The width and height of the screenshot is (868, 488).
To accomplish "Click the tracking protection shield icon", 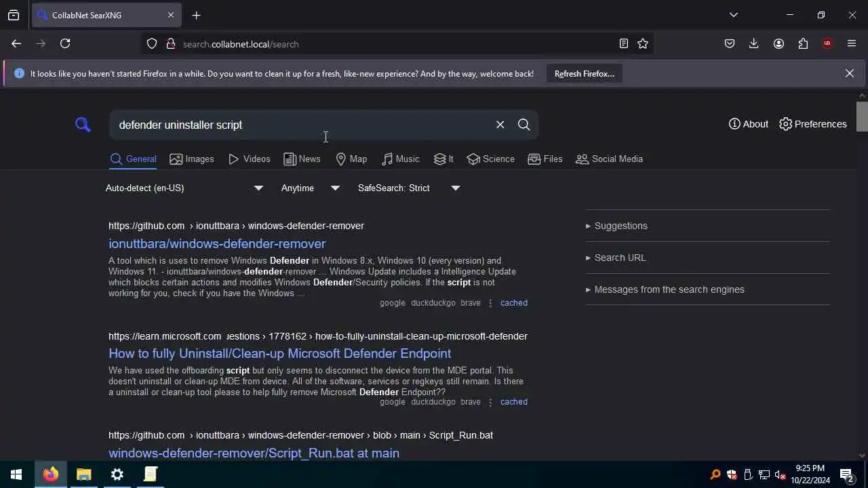I will pos(152,43).
